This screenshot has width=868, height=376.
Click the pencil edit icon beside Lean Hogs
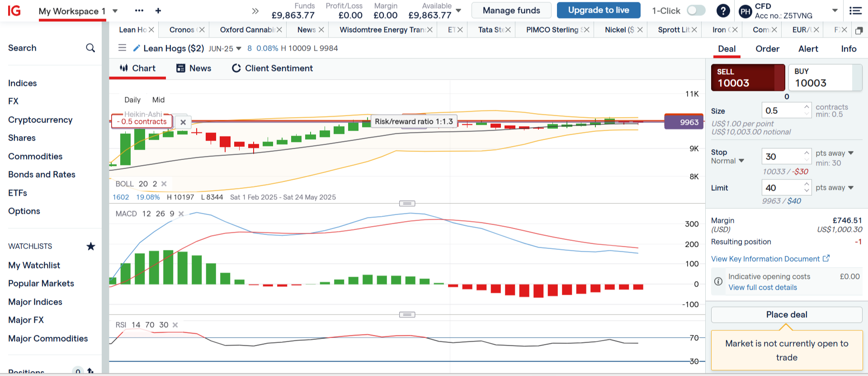point(137,48)
